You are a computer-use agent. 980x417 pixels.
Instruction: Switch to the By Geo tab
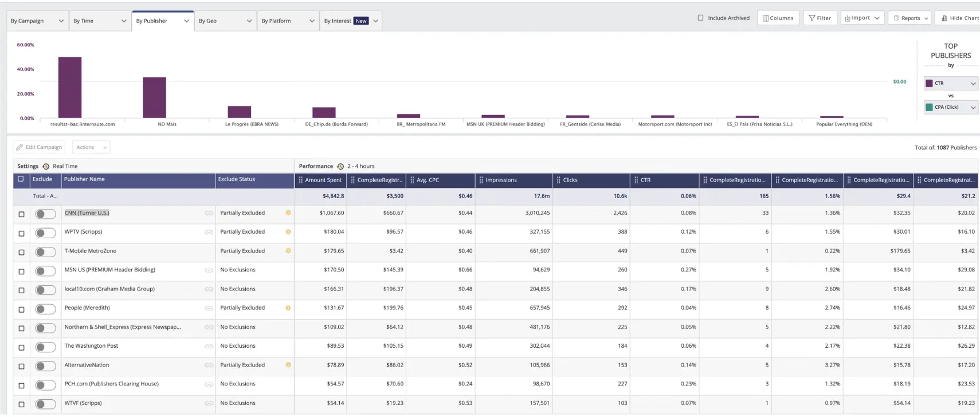point(225,21)
